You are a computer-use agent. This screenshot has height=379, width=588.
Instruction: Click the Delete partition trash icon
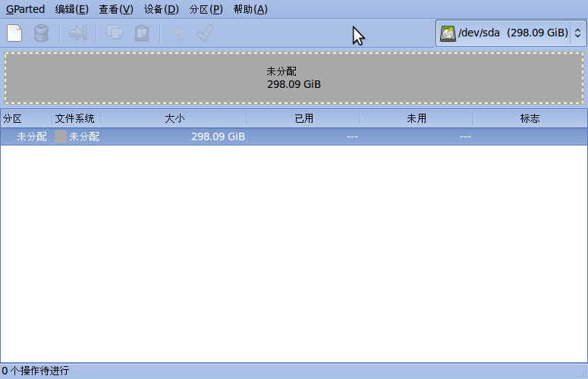41,33
